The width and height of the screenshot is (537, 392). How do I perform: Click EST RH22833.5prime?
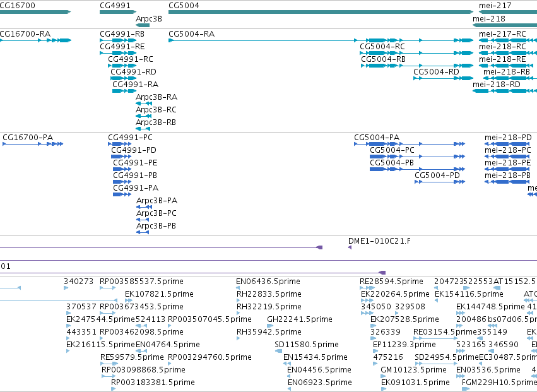pyautogui.click(x=269, y=294)
